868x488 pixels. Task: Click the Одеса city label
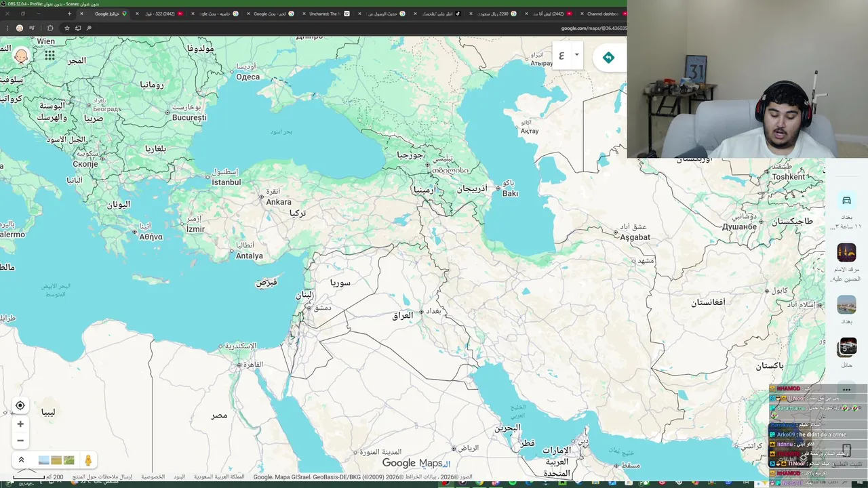(x=248, y=77)
